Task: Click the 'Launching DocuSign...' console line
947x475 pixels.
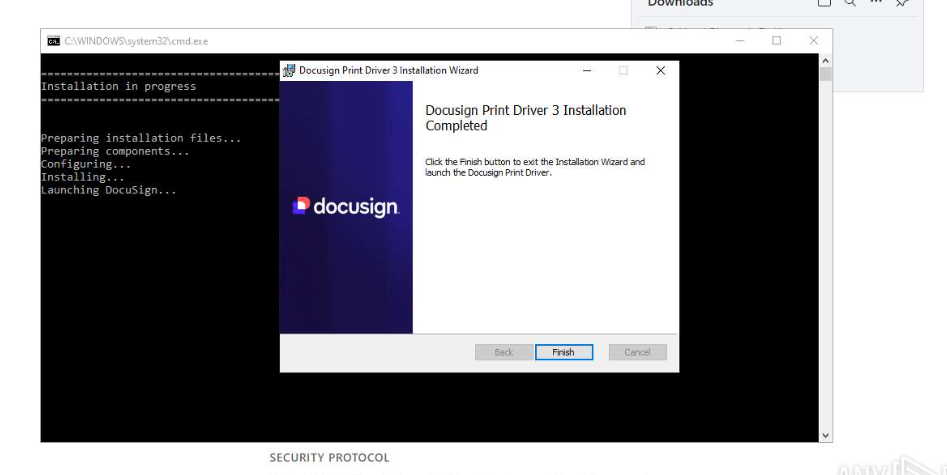Action: pyautogui.click(x=109, y=190)
